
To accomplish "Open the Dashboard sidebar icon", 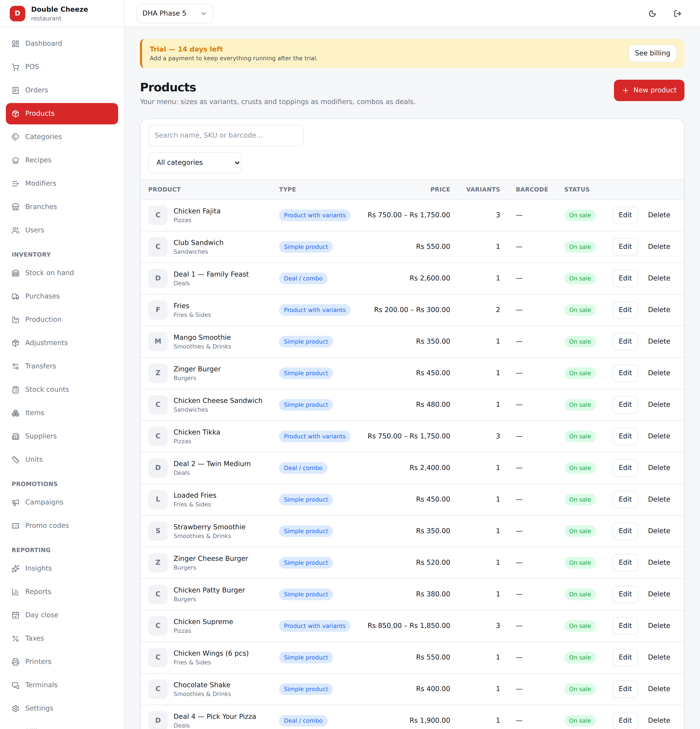I will pyautogui.click(x=16, y=43).
